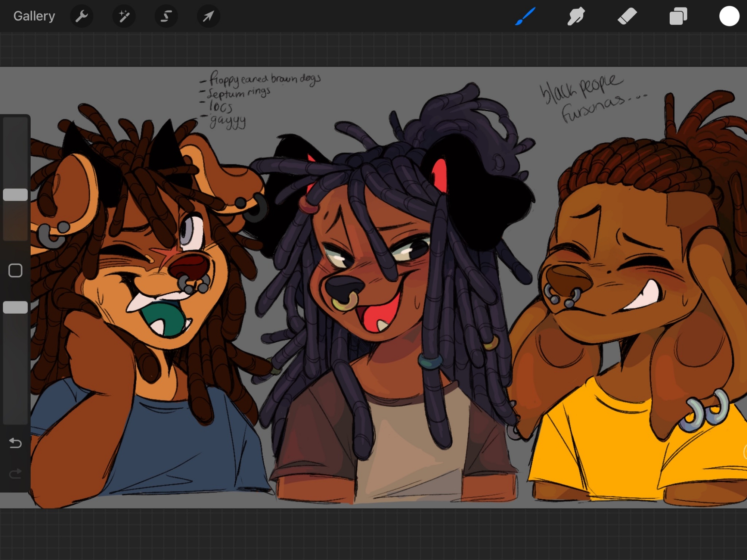Open the Layers panel
This screenshot has width=747, height=560.
pyautogui.click(x=678, y=16)
